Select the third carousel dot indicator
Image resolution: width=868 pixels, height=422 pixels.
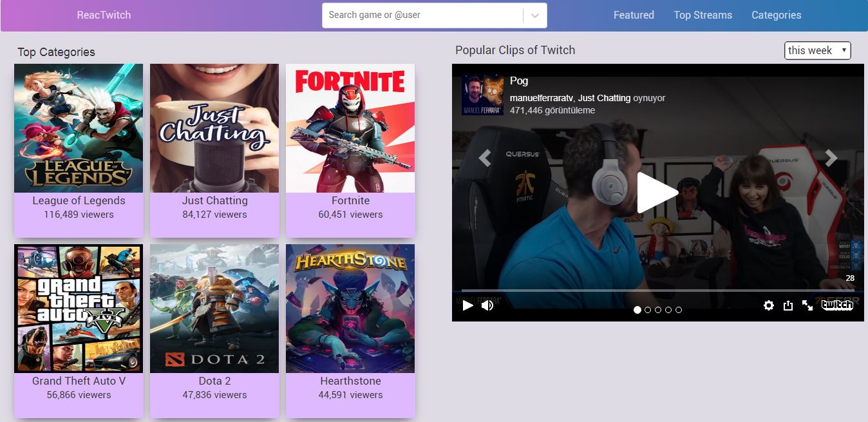click(658, 310)
